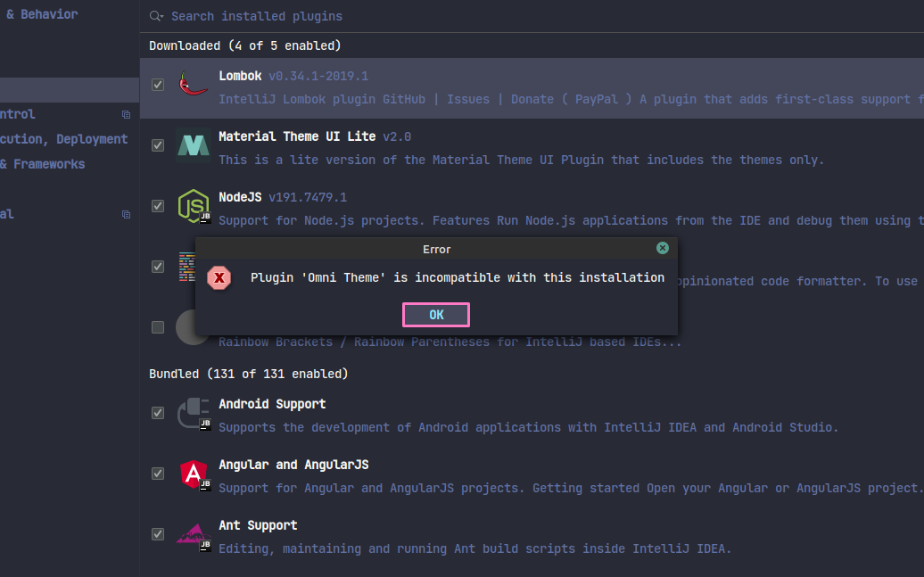This screenshot has height=577, width=924.
Task: Open 'cution, Deployment' settings category
Action: tap(63, 139)
